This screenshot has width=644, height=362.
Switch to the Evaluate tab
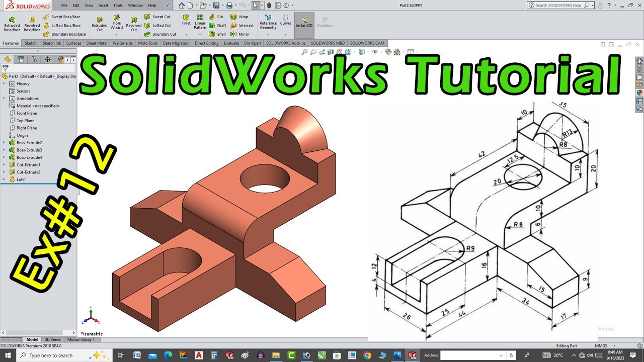click(231, 43)
